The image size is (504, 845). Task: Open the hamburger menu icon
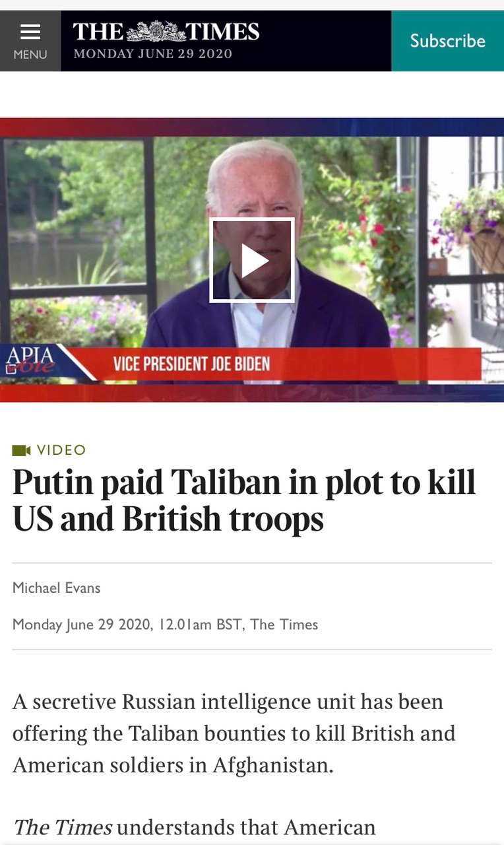coord(30,32)
